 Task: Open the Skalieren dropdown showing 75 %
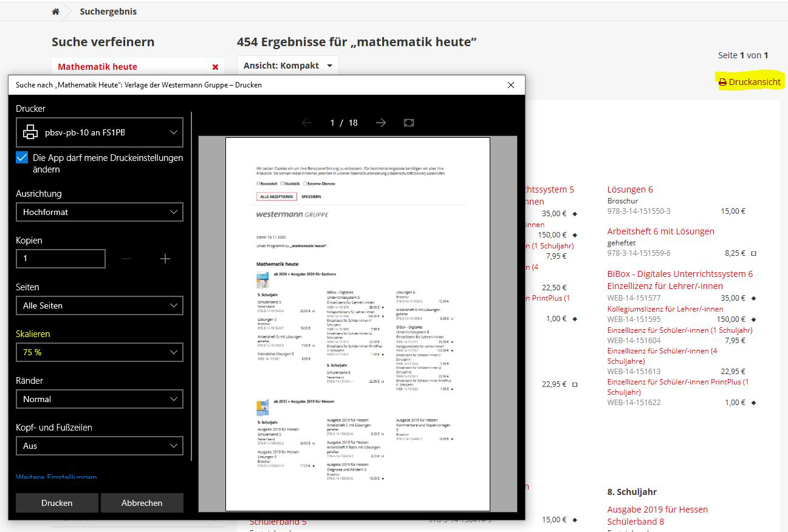click(100, 352)
